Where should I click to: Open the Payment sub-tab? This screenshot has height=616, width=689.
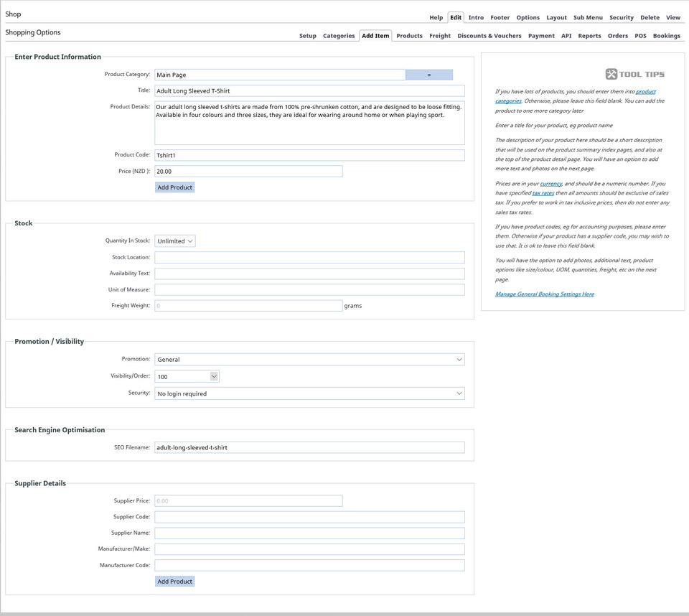point(541,36)
